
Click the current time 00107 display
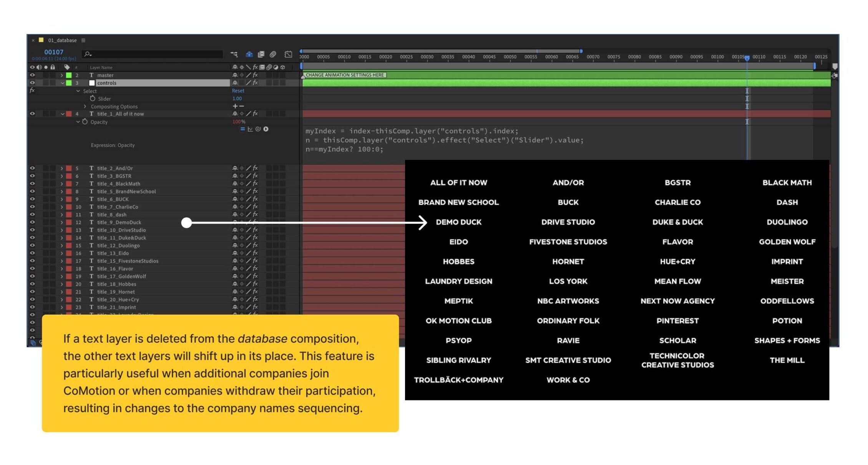coord(54,52)
